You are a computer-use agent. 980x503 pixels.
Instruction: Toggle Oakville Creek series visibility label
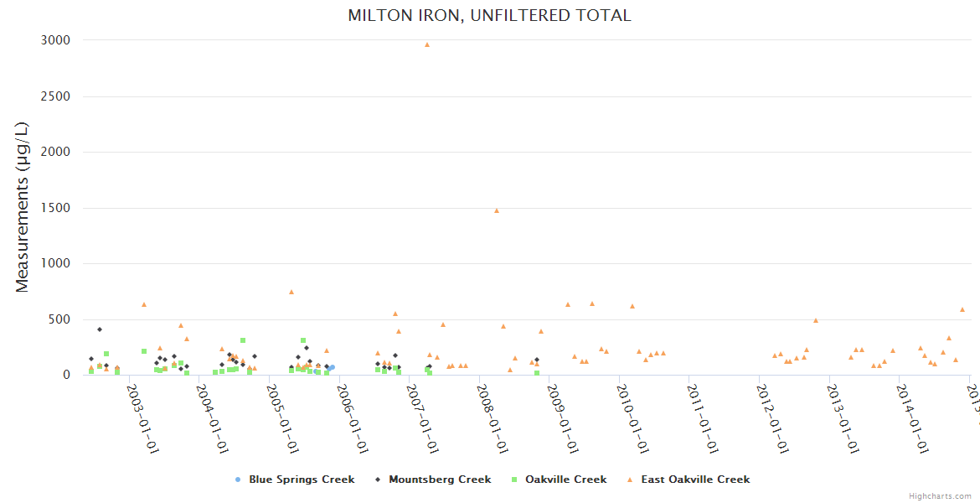565,480
